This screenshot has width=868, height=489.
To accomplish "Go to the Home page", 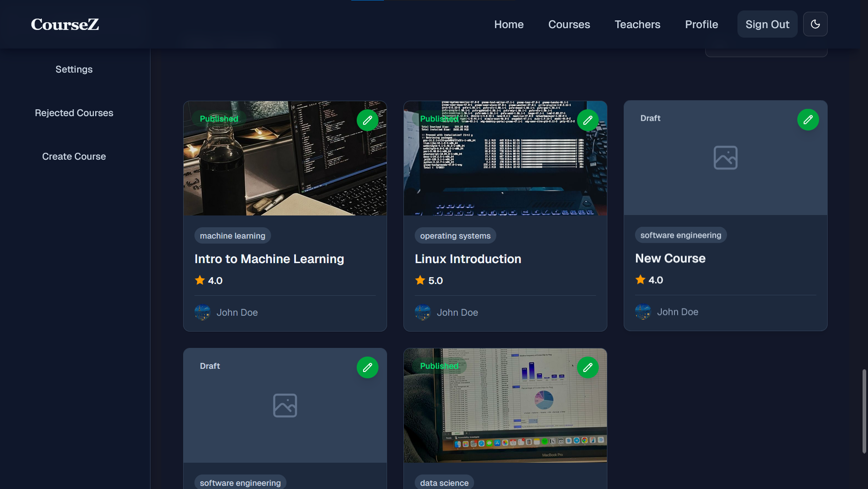I will (509, 24).
